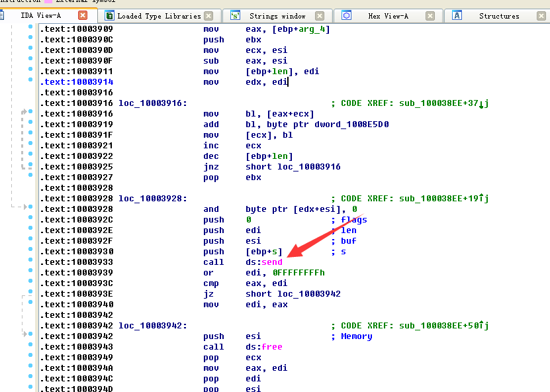Click the 'free' import name
The image size is (550, 392).
pyautogui.click(x=272, y=347)
